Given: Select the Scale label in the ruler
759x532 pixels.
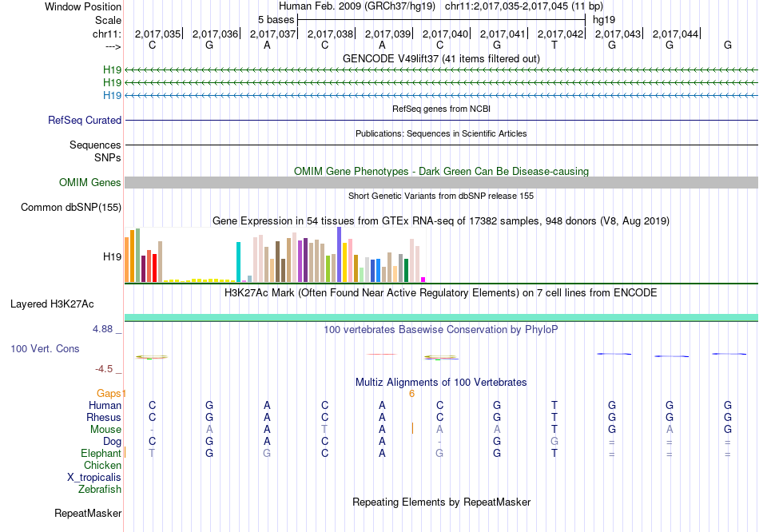Looking at the screenshot, I should click(x=108, y=20).
